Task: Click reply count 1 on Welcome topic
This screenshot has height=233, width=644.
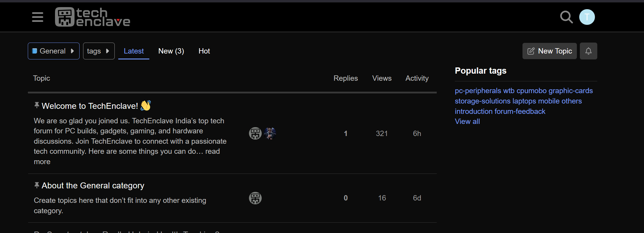Action: click(345, 134)
